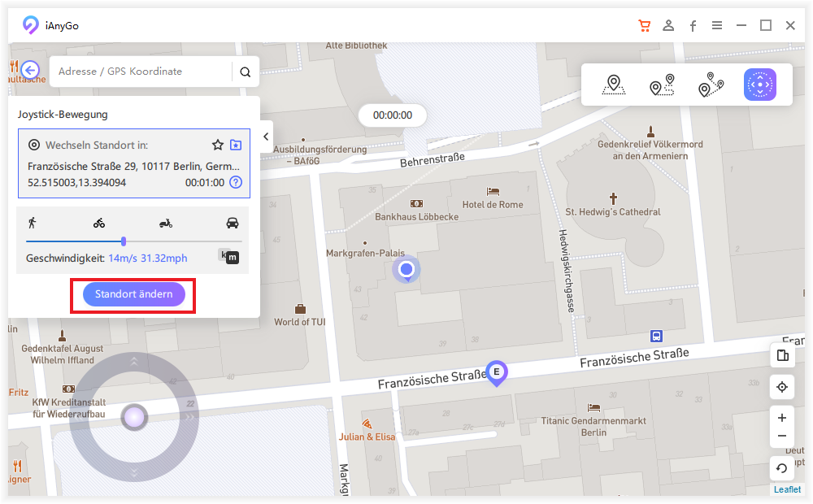Viewport: 813px width, 504px height.
Task: Choose walking speed icon
Action: point(33,223)
